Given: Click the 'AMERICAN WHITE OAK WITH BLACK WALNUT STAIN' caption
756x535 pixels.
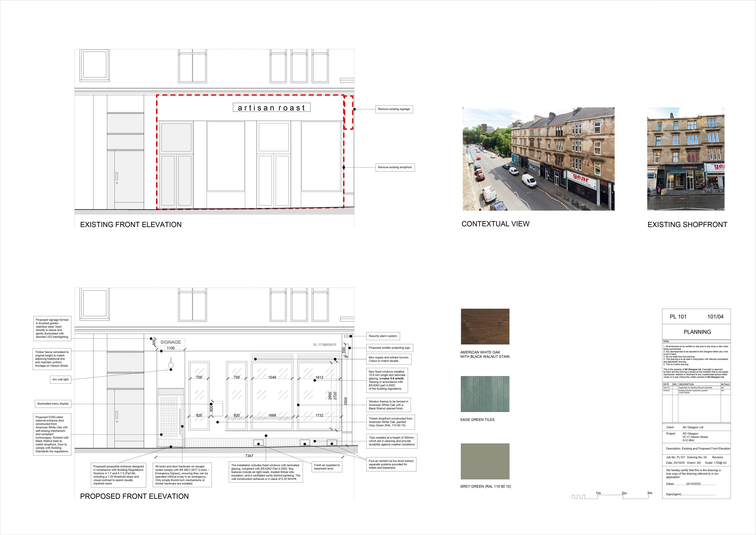Looking at the screenshot, I should [485, 354].
